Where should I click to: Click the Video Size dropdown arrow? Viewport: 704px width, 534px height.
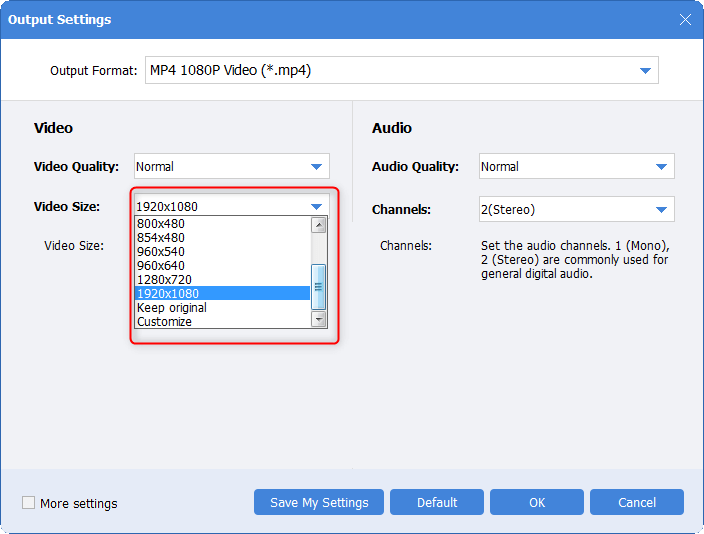(316, 207)
